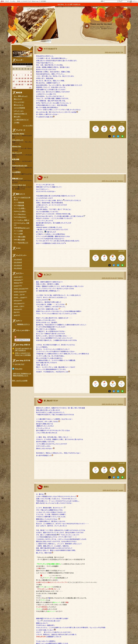This screenshot has height=644, width=138.
Task: Open the Always You bookmark link
Action: click(x=17, y=147)
